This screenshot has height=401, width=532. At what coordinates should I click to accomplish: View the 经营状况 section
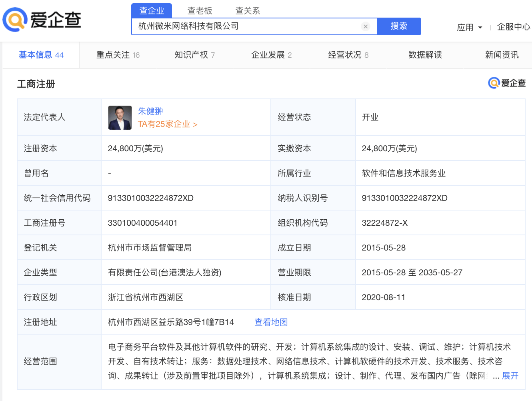[x=345, y=55]
